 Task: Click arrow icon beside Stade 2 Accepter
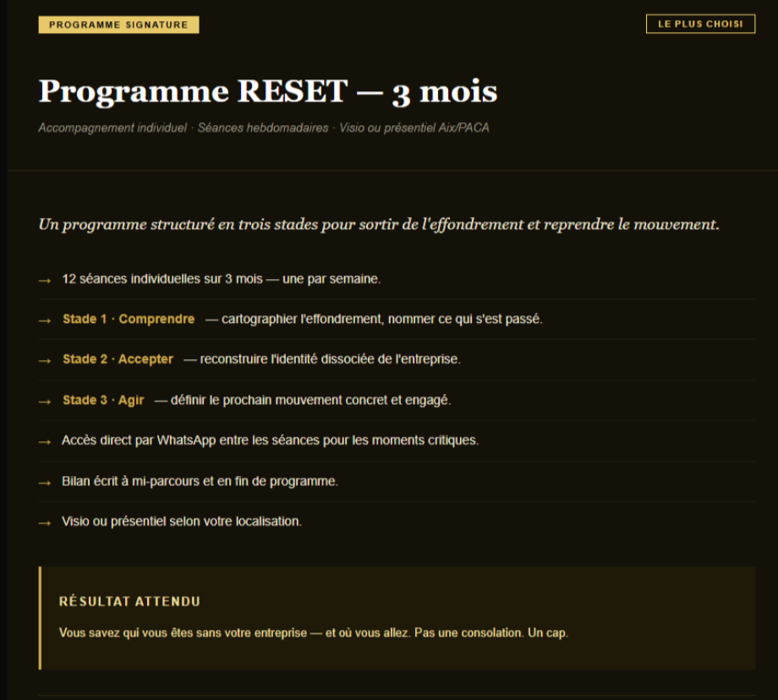tap(45, 360)
